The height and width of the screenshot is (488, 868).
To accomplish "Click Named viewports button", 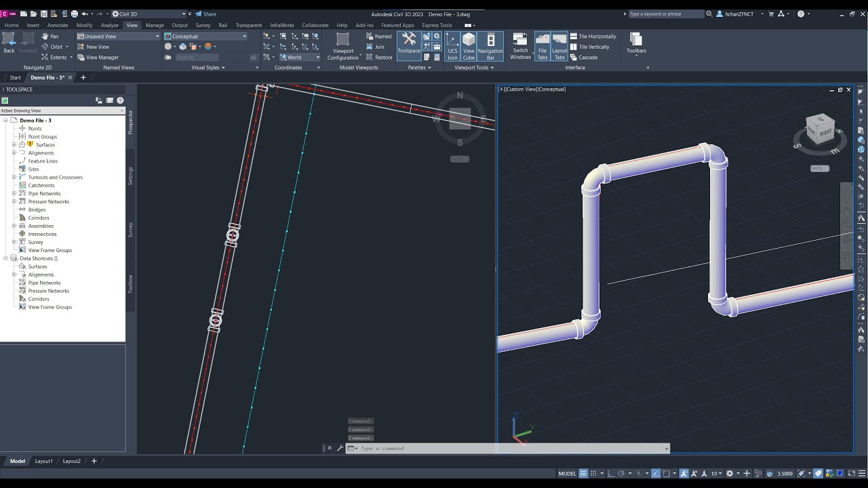I will point(378,37).
